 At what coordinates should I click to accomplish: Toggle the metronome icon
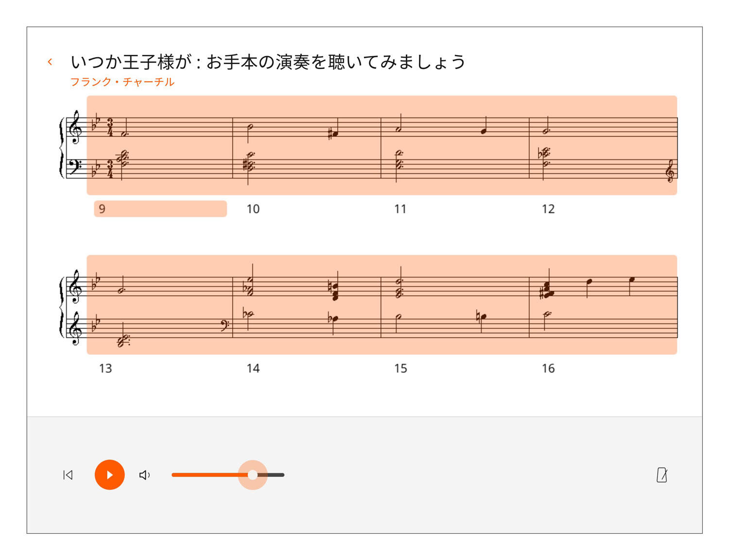click(662, 475)
